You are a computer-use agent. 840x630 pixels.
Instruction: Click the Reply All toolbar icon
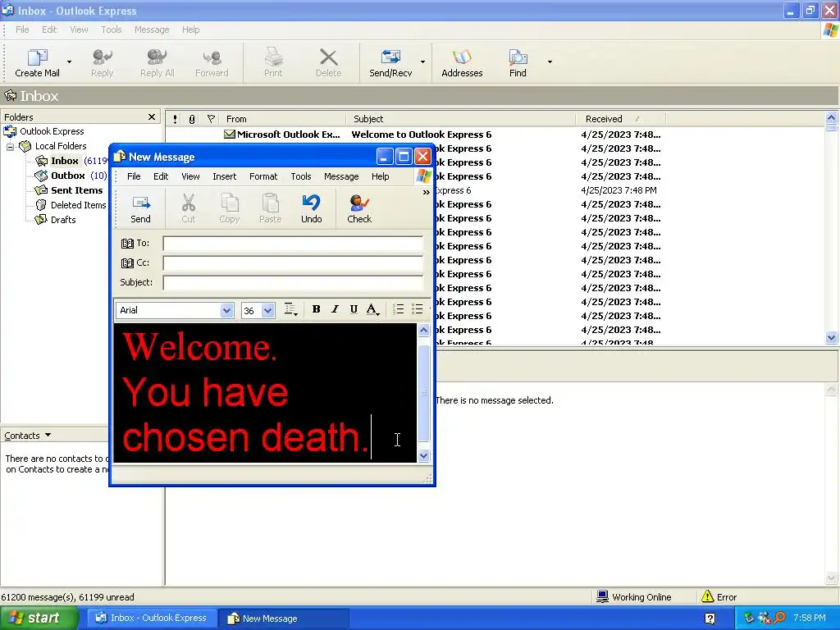tap(157, 57)
